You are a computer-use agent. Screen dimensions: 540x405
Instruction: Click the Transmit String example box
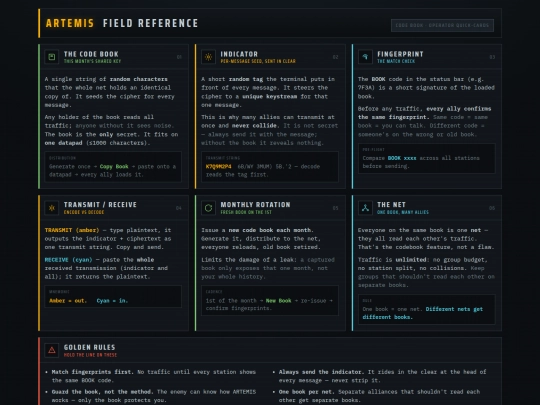click(270, 167)
